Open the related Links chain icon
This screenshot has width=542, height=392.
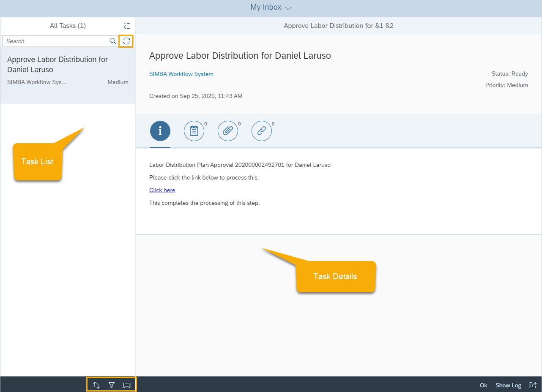point(262,131)
